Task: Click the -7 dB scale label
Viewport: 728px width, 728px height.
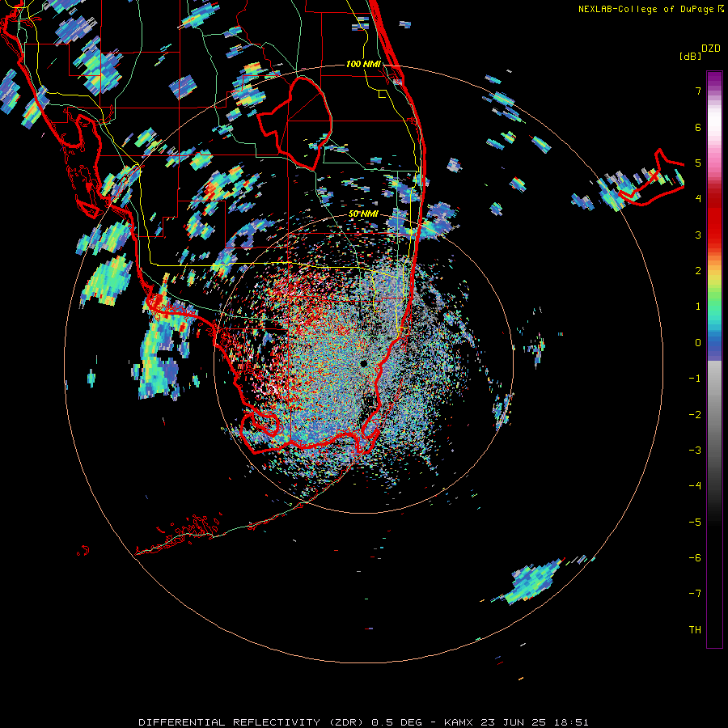Action: coord(695,594)
